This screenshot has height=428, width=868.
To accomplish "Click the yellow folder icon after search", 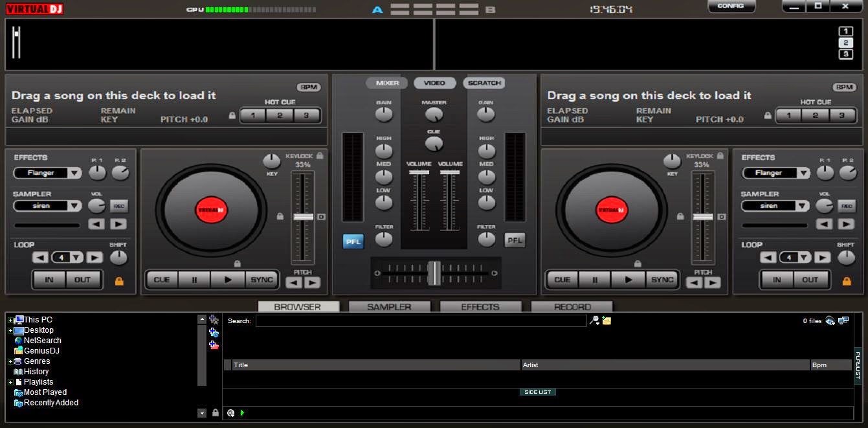I will pyautogui.click(x=607, y=321).
